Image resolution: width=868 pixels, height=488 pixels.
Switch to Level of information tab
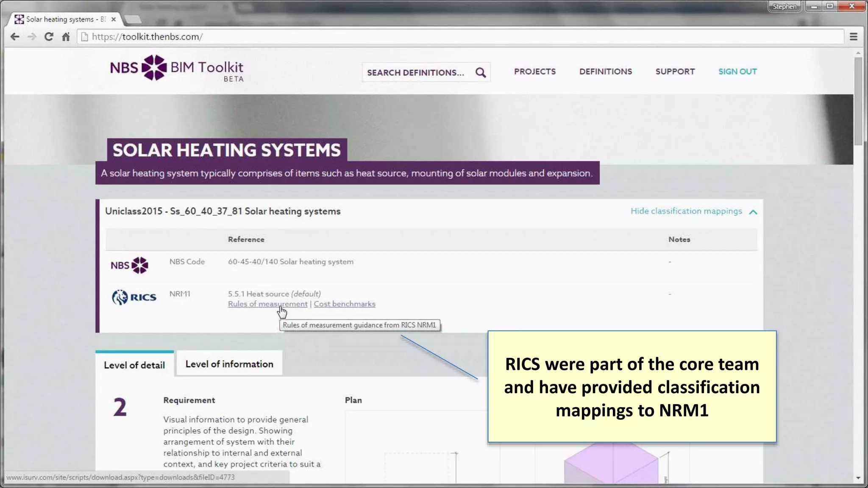point(229,364)
